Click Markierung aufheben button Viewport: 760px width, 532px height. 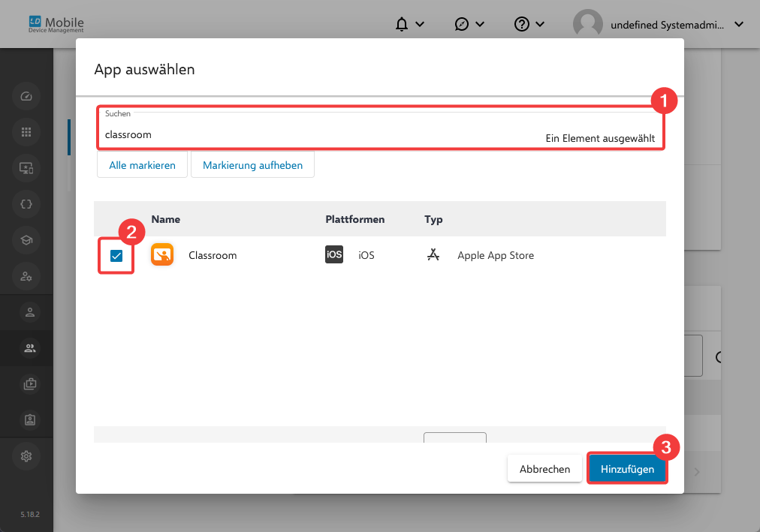252,165
